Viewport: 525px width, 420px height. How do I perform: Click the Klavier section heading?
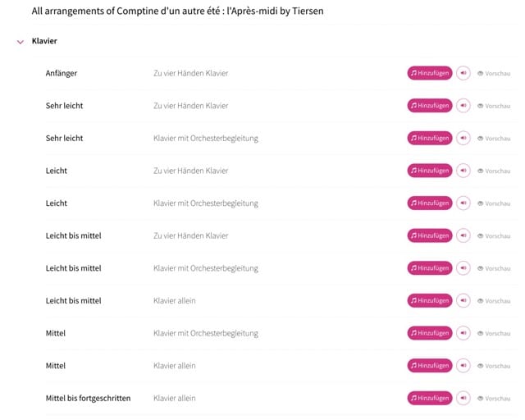[x=44, y=41]
